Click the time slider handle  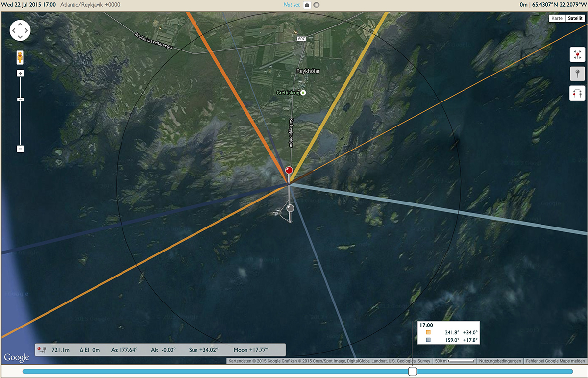[413, 371]
